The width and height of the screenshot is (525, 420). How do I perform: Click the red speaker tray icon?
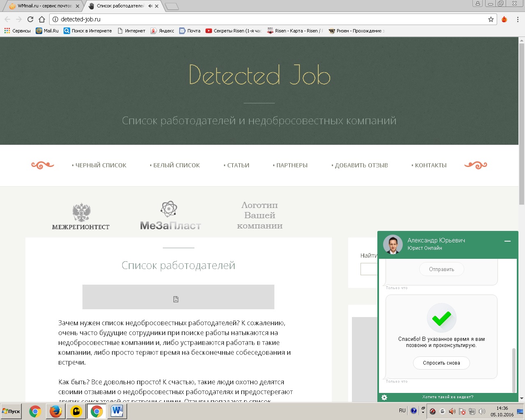[452, 411]
